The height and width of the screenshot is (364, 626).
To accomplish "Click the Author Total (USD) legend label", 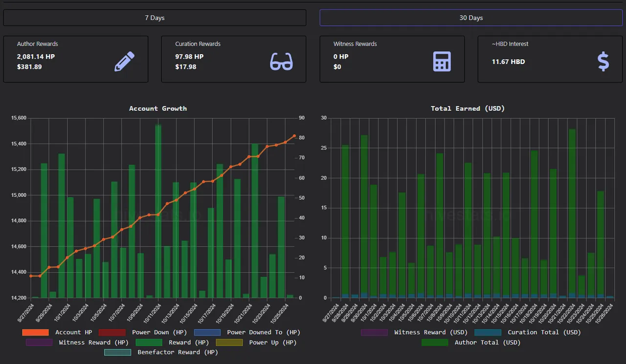I will point(488,343).
